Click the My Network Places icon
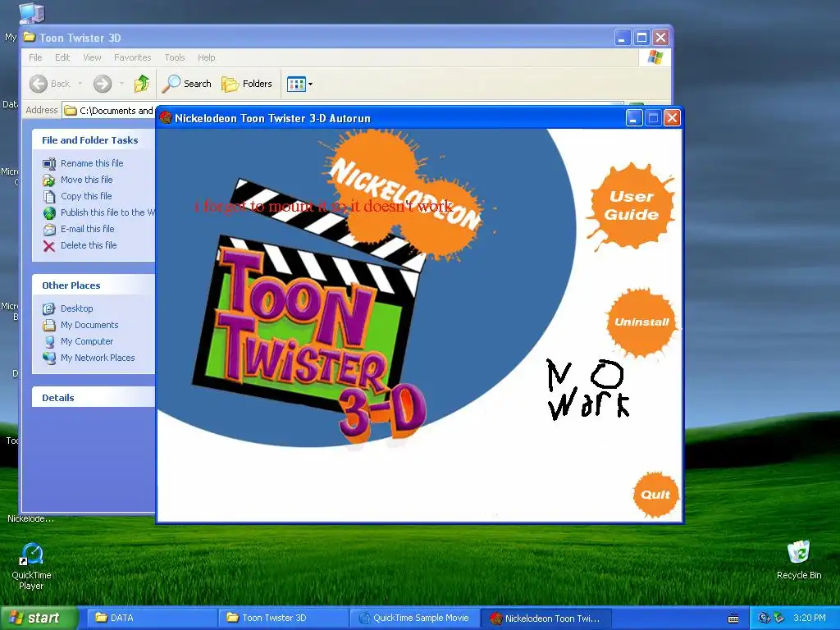Screen dimensions: 840x630 pyautogui.click(x=49, y=358)
